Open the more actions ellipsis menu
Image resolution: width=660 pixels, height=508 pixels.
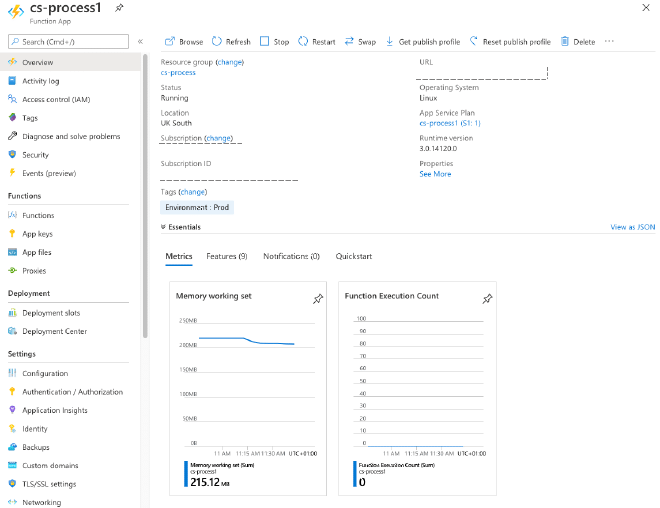[609, 41]
